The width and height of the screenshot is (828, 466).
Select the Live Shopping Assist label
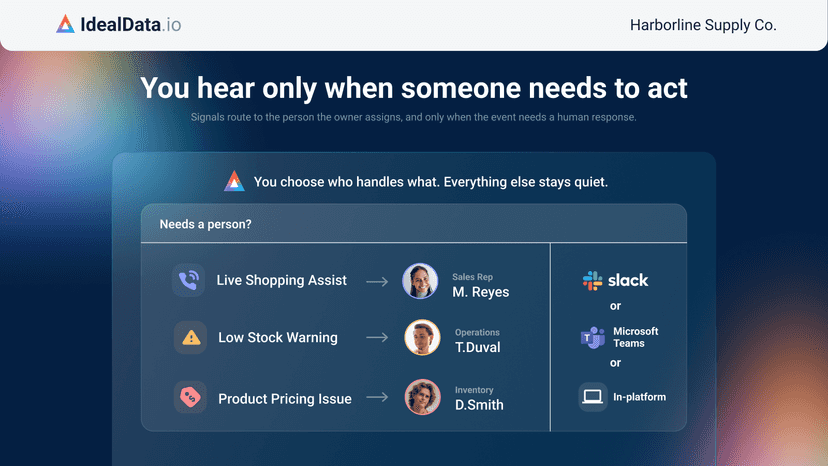click(x=281, y=281)
